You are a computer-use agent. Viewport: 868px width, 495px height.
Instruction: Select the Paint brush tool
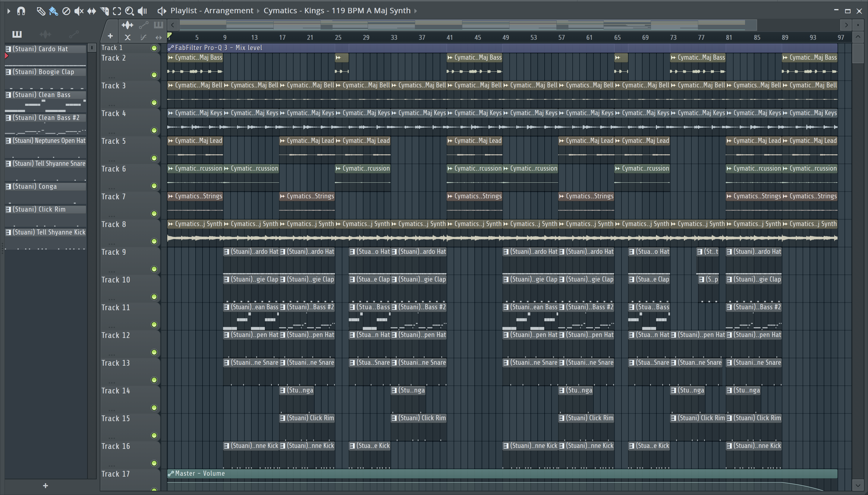pyautogui.click(x=53, y=11)
